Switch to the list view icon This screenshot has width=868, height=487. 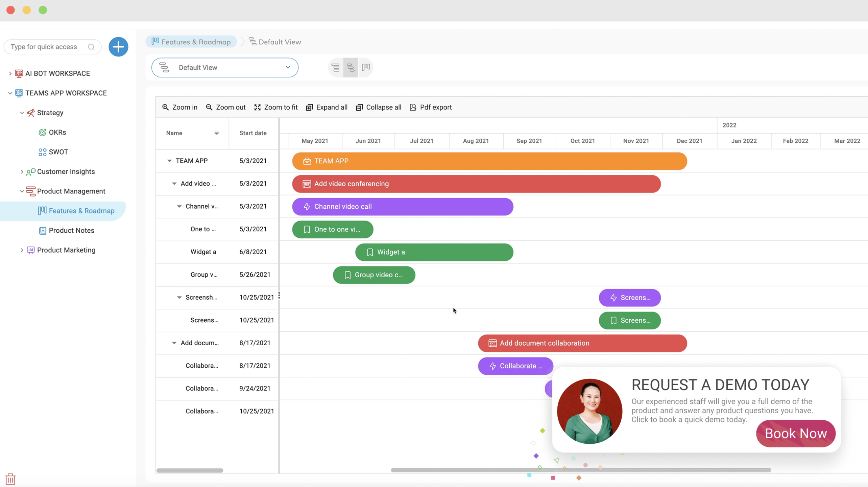pyautogui.click(x=335, y=67)
